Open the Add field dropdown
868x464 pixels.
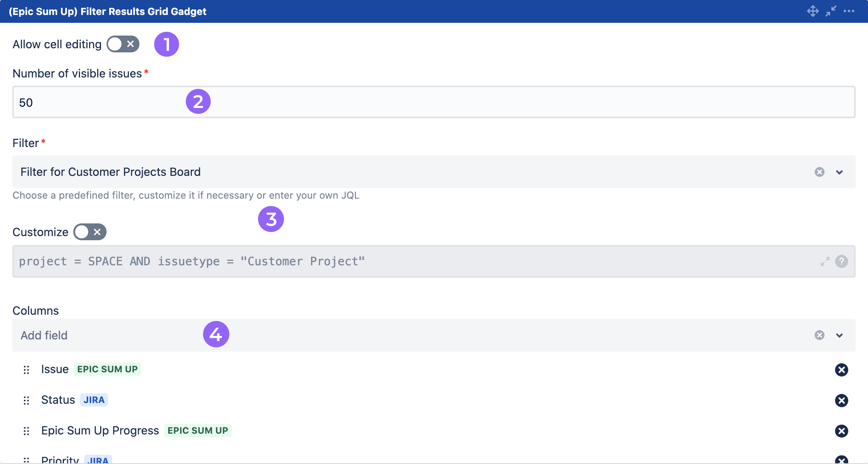coord(840,335)
